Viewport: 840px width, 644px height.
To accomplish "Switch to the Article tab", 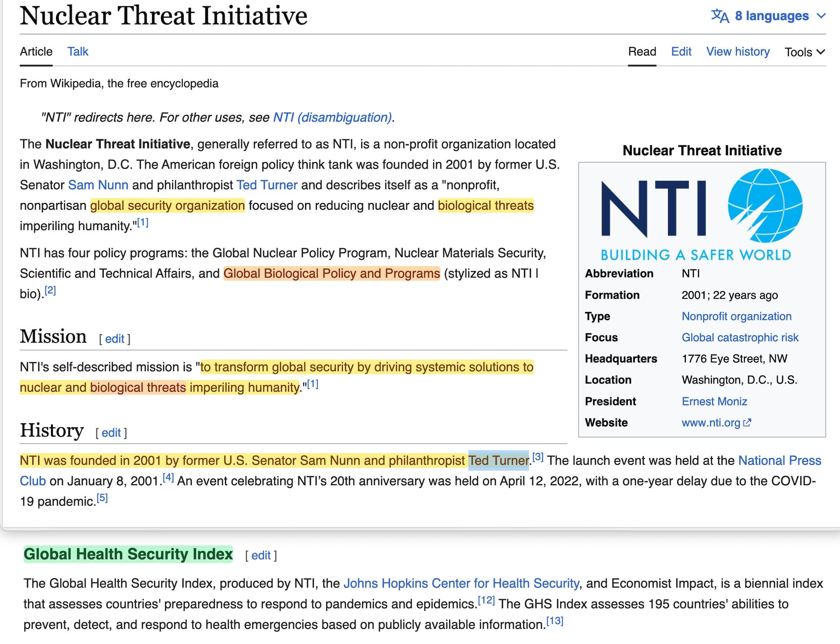I will [36, 52].
